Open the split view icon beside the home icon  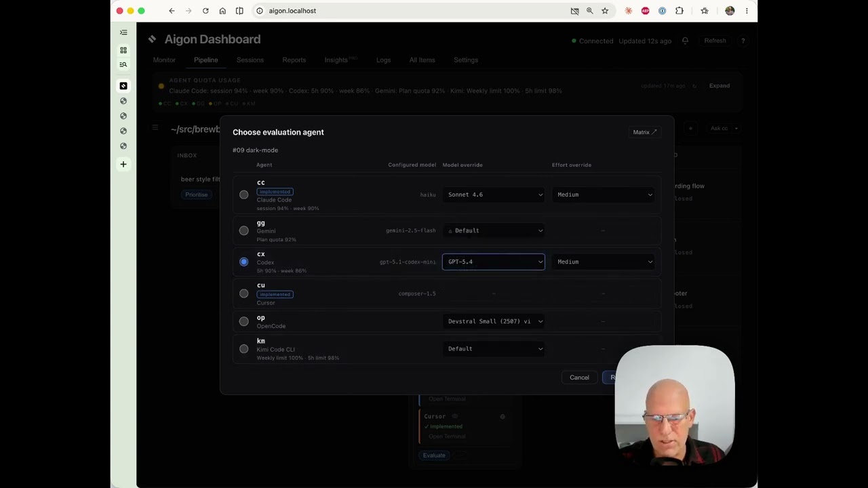tap(239, 11)
